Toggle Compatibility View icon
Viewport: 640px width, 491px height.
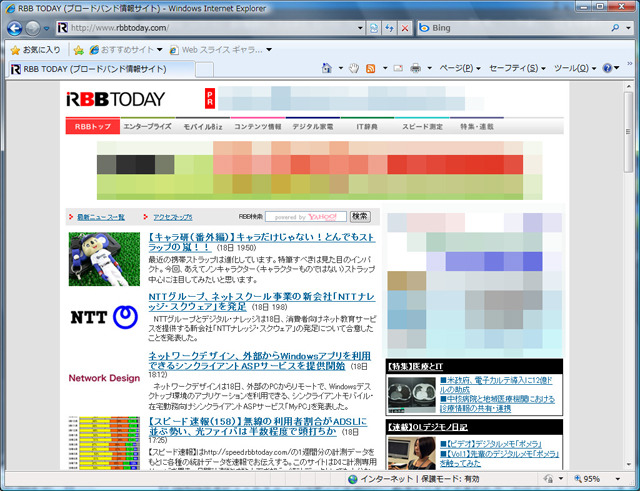pyautogui.click(x=374, y=28)
